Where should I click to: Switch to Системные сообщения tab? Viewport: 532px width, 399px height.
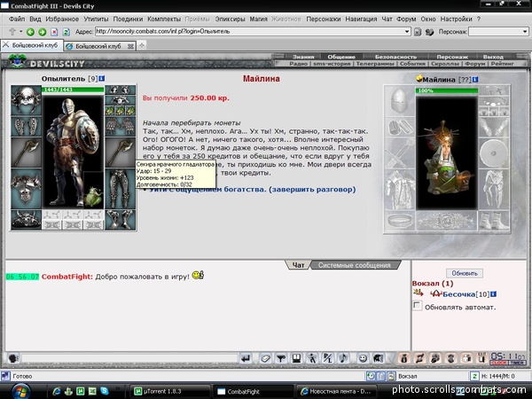354,265
